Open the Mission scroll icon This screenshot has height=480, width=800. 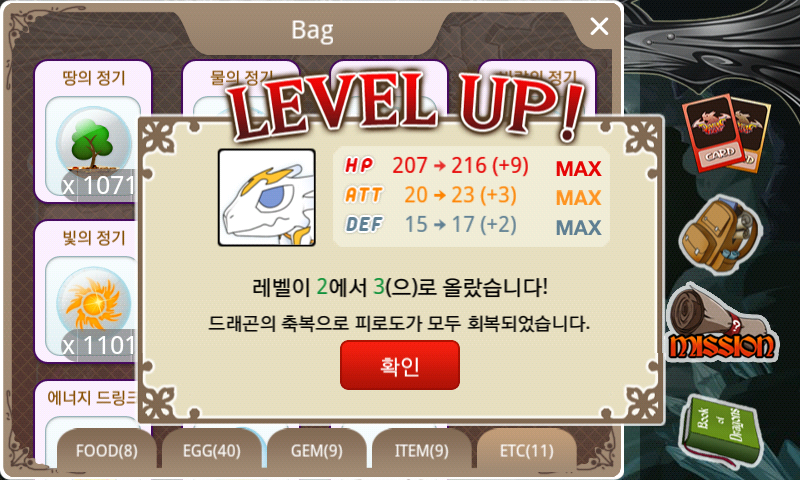722,323
